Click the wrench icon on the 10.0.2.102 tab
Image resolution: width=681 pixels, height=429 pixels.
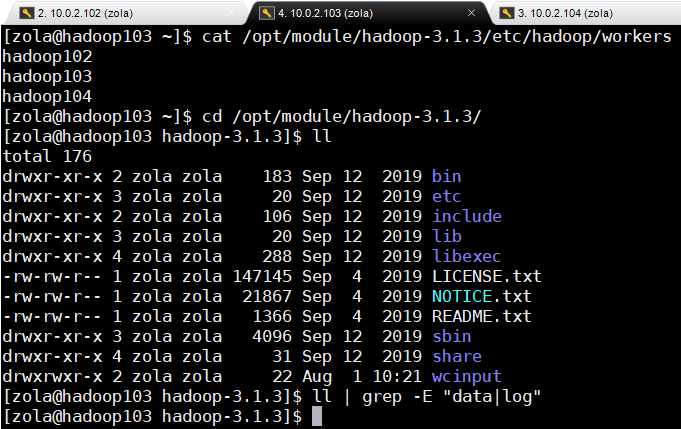click(27, 13)
